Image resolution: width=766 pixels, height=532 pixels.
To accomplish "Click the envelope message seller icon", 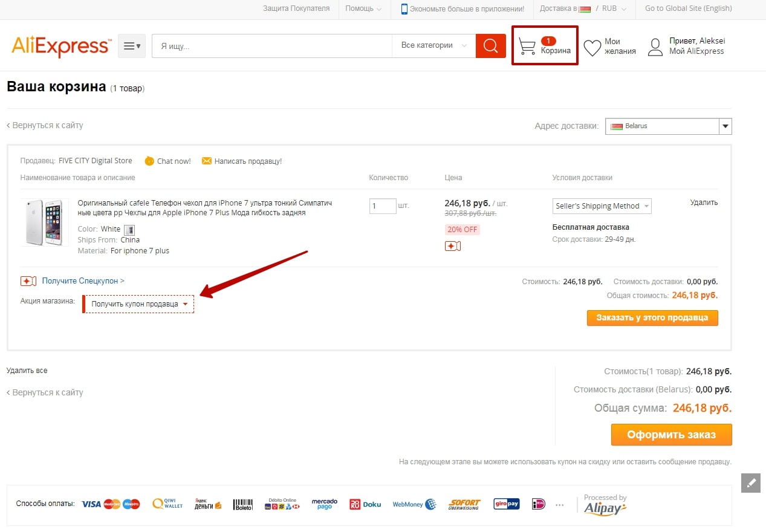I will click(207, 161).
